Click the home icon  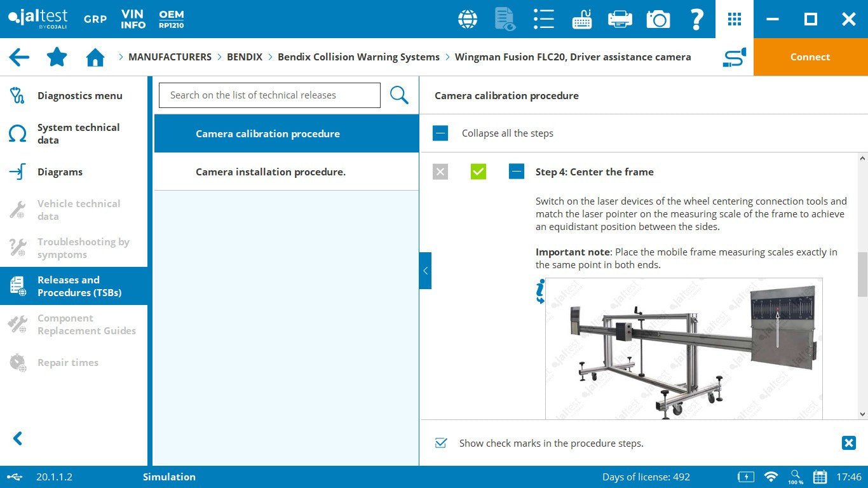95,57
